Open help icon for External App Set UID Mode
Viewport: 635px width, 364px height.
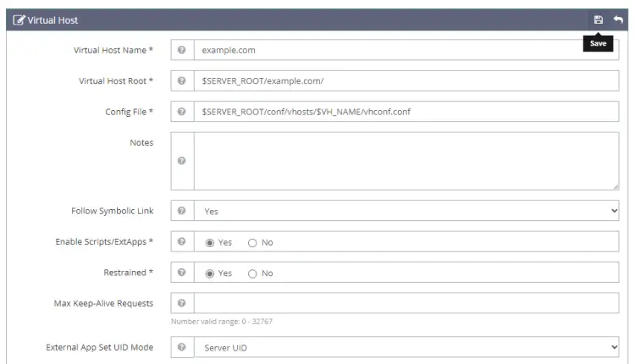point(182,347)
